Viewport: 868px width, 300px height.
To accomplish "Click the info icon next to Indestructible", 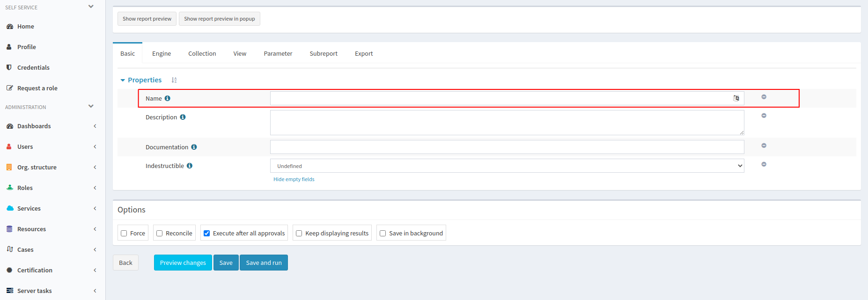I will tap(190, 166).
